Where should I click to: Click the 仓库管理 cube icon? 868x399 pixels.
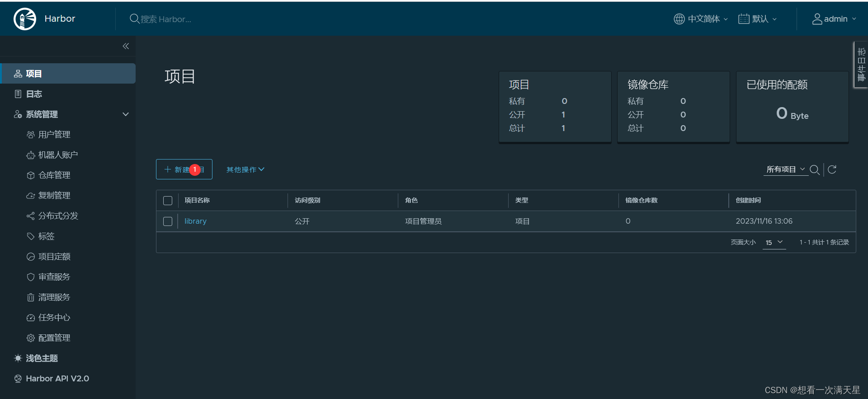(x=31, y=175)
